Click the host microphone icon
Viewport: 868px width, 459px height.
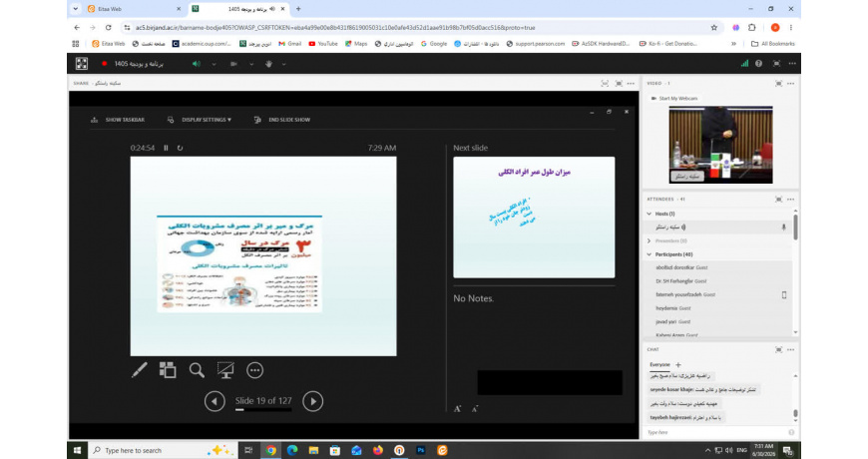[x=783, y=228]
